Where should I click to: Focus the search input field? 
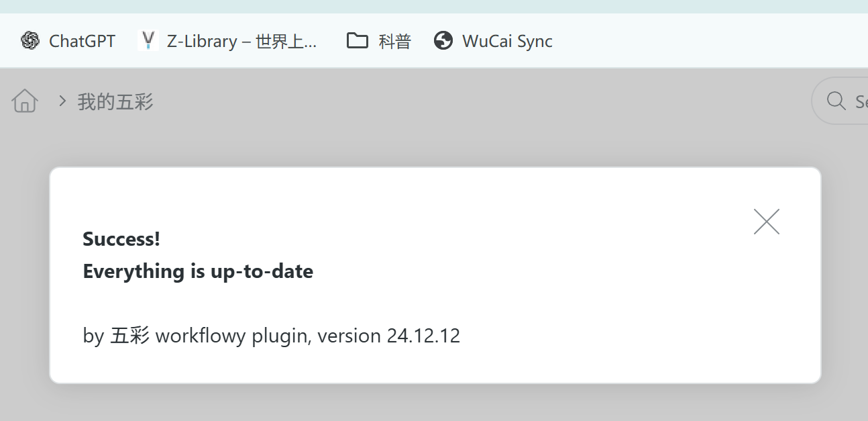pyautogui.click(x=860, y=101)
